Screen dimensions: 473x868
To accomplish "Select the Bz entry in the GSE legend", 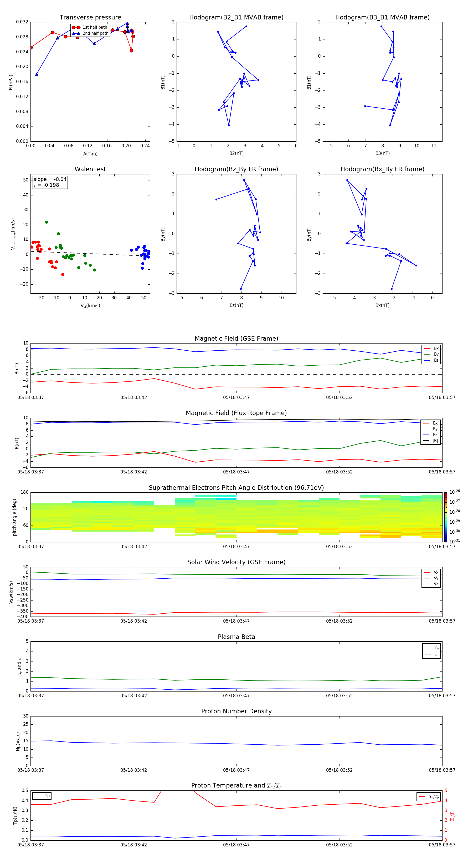I will tap(431, 360).
